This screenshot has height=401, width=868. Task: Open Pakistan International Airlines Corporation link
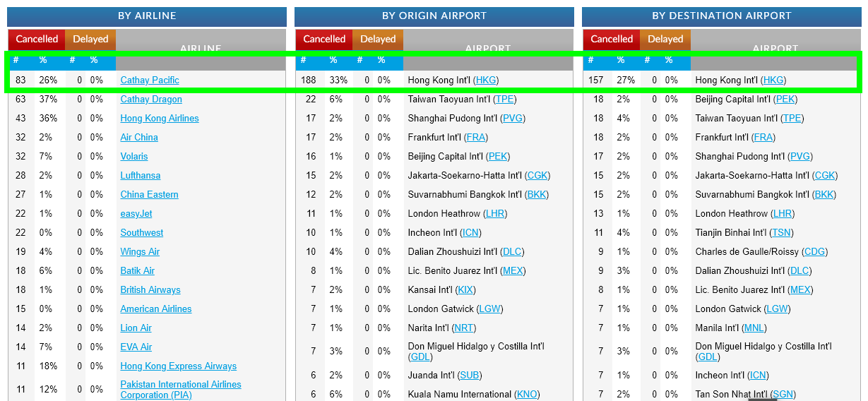[x=181, y=390]
